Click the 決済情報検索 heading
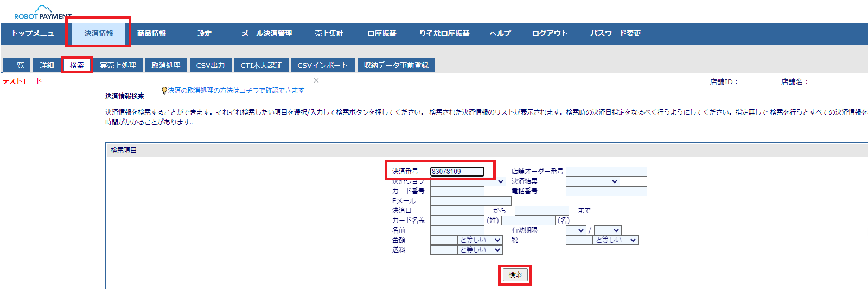 click(125, 96)
